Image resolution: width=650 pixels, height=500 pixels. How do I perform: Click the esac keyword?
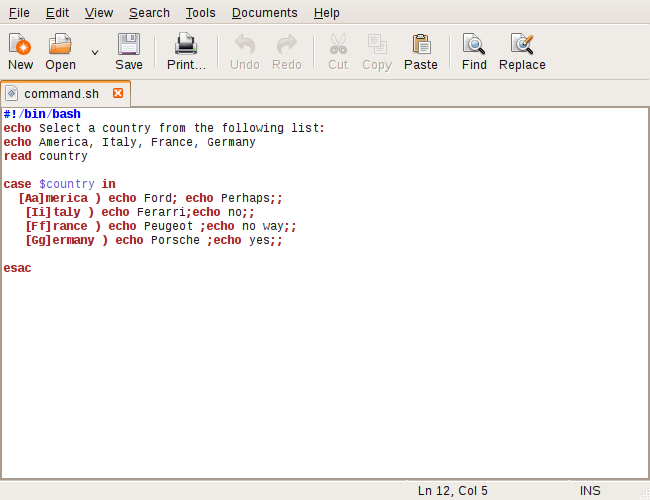coord(17,268)
